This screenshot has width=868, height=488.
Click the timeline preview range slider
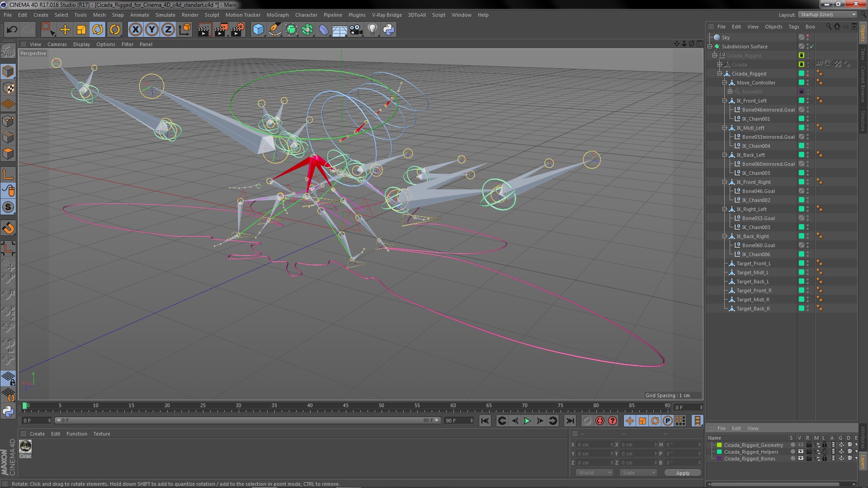pyautogui.click(x=247, y=421)
